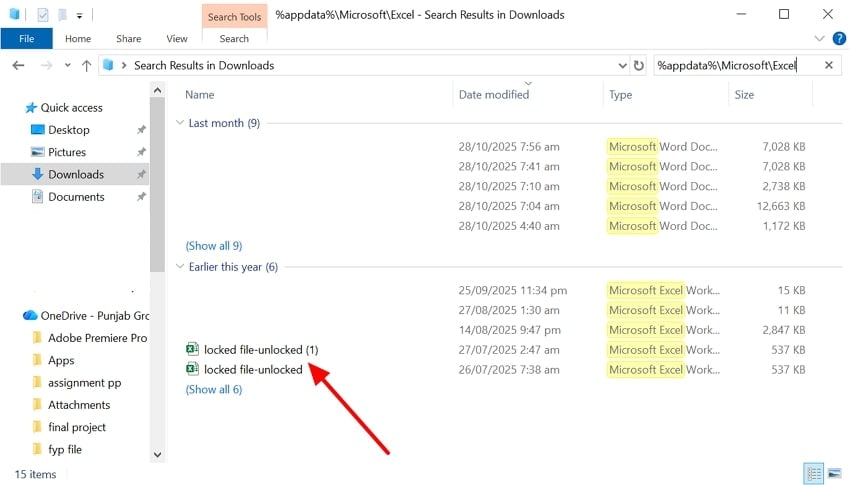The height and width of the screenshot is (485, 850).
Task: Collapse the Last month (9) group
Action: click(180, 122)
